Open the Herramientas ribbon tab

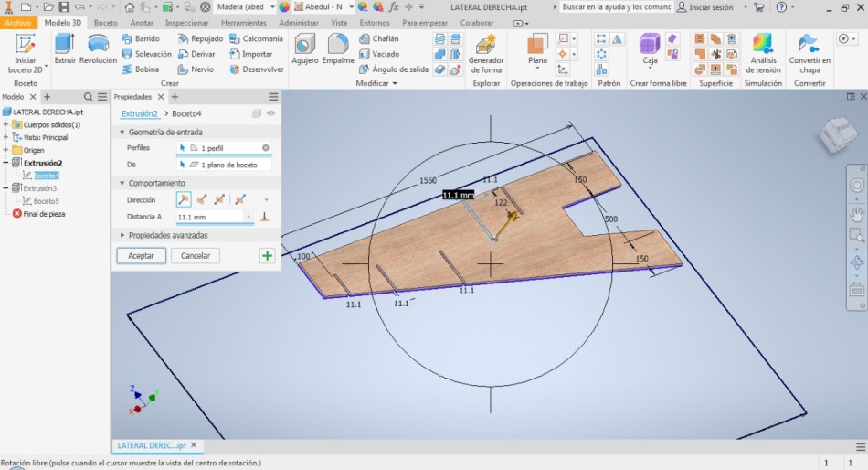click(x=244, y=23)
